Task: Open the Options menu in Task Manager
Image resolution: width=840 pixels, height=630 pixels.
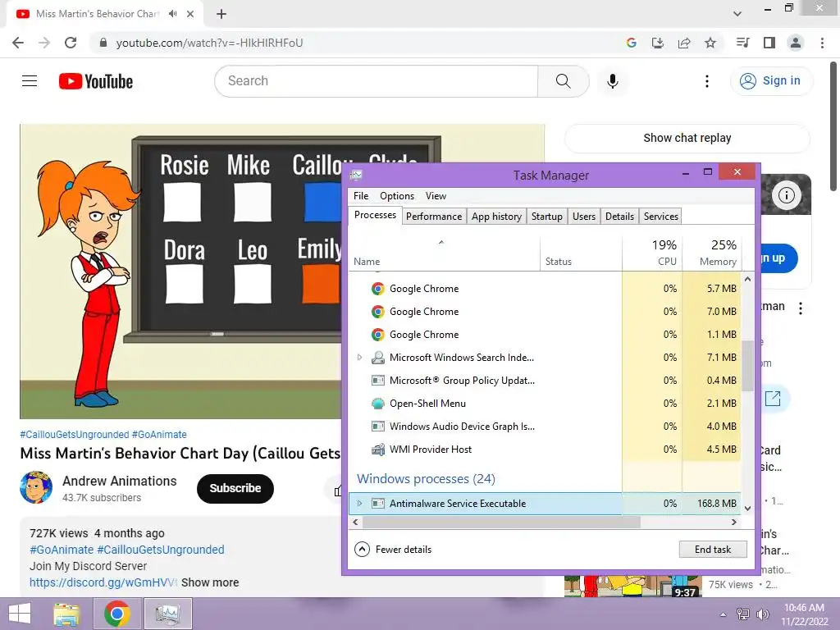Action: tap(397, 195)
